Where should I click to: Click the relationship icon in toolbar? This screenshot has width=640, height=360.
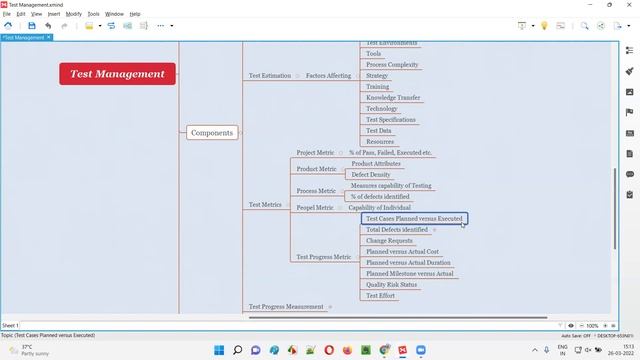point(111,26)
